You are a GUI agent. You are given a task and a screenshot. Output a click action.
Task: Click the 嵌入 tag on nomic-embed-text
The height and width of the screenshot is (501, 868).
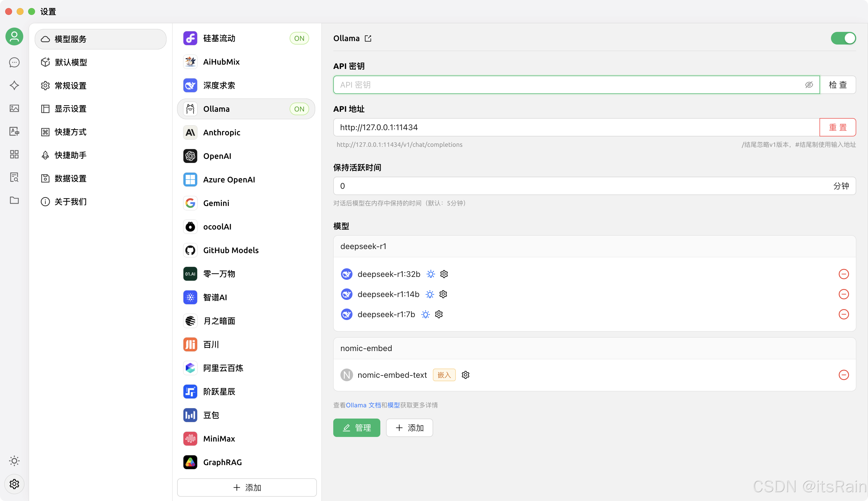(x=444, y=375)
